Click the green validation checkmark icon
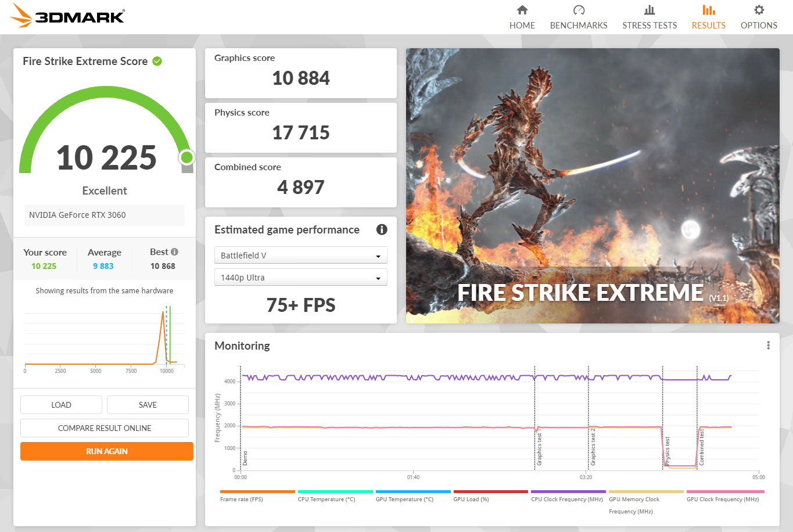The image size is (793, 532). coord(157,61)
